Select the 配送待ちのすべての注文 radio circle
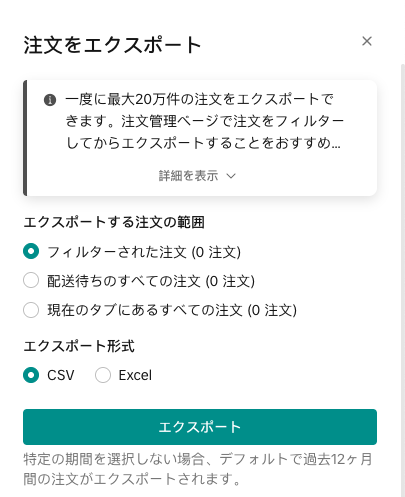This screenshot has height=497, width=405. pos(31,280)
